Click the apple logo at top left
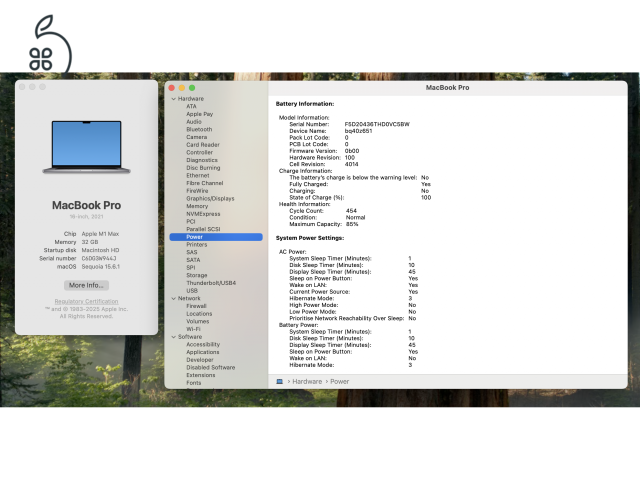640x480 pixels. point(50,43)
